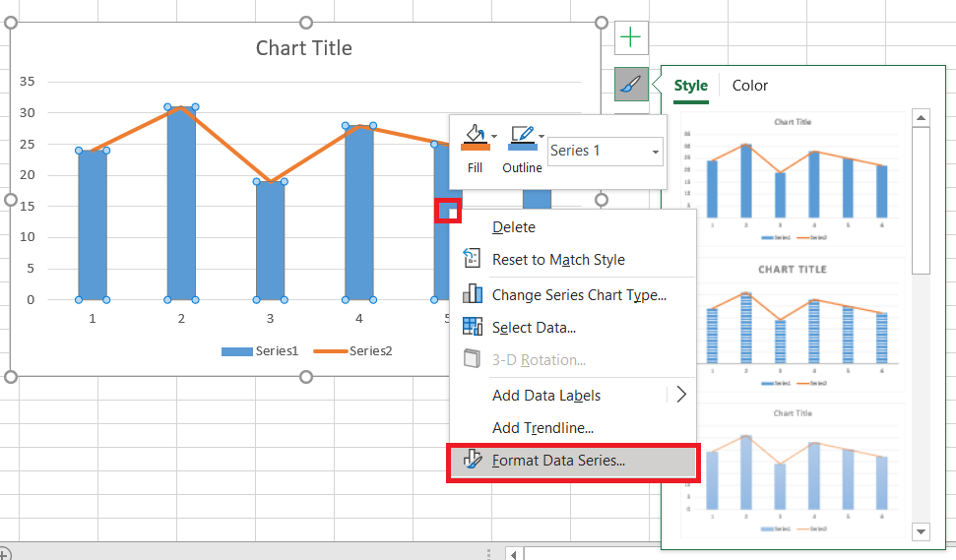Image resolution: width=956 pixels, height=560 pixels.
Task: Click the Reset to Match Style icon
Action: [x=473, y=259]
